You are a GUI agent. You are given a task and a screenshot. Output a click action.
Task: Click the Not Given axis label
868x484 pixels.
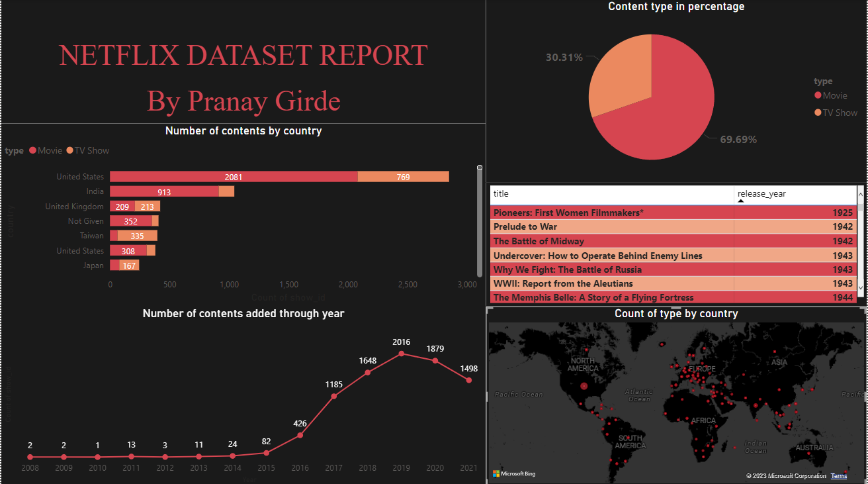coord(86,221)
